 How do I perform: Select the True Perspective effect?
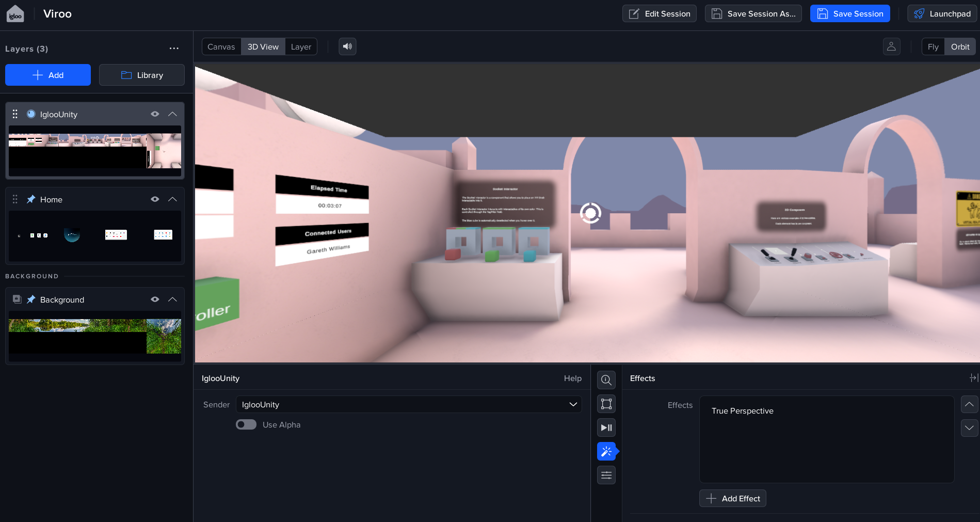click(x=742, y=411)
